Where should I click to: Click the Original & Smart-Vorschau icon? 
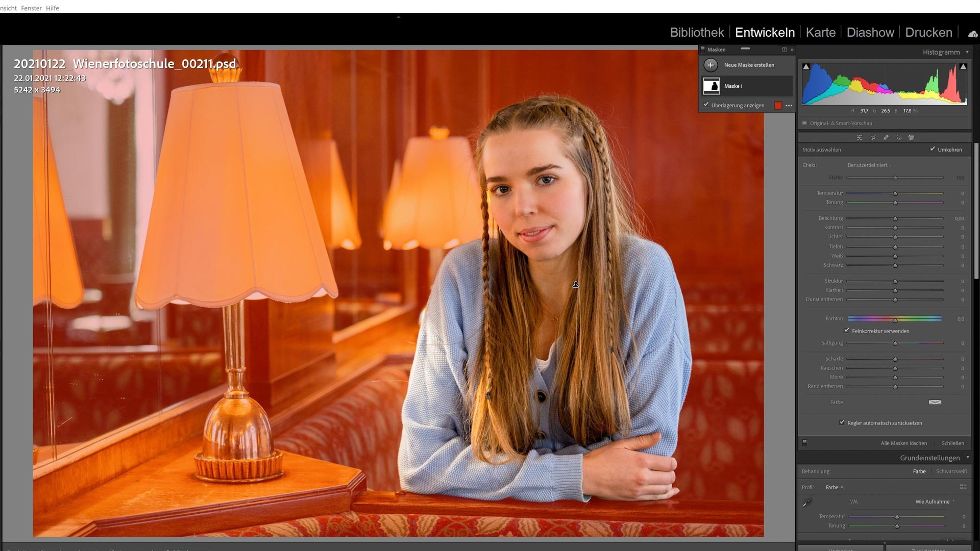(805, 123)
